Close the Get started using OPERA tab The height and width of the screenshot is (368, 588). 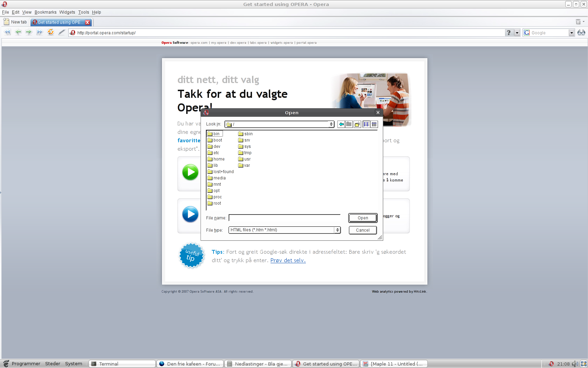point(87,22)
